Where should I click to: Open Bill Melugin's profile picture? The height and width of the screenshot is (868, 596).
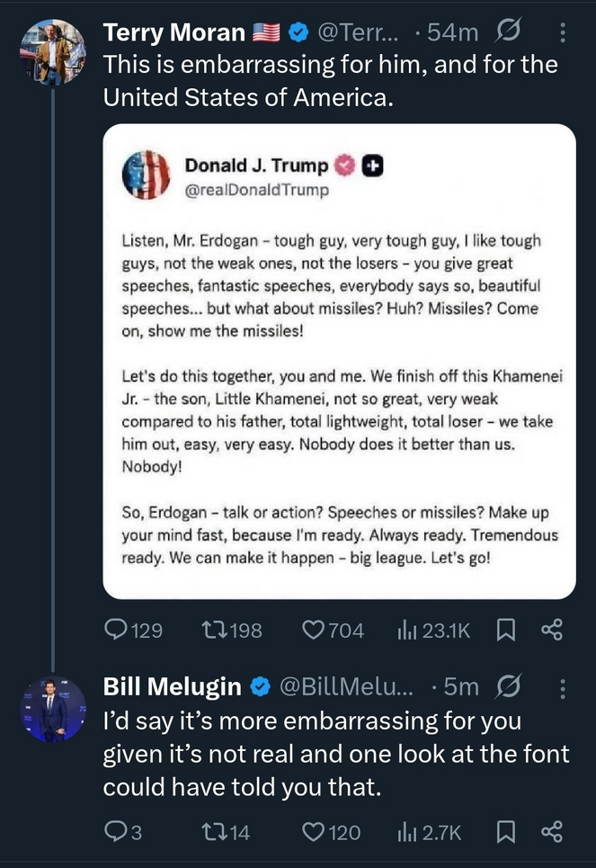coord(53,708)
